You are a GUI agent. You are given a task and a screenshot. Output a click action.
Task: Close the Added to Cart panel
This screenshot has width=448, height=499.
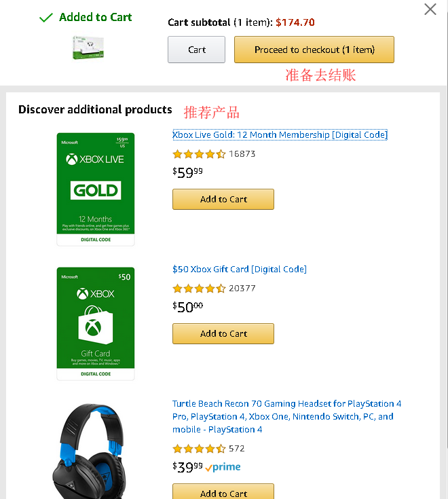point(430,10)
